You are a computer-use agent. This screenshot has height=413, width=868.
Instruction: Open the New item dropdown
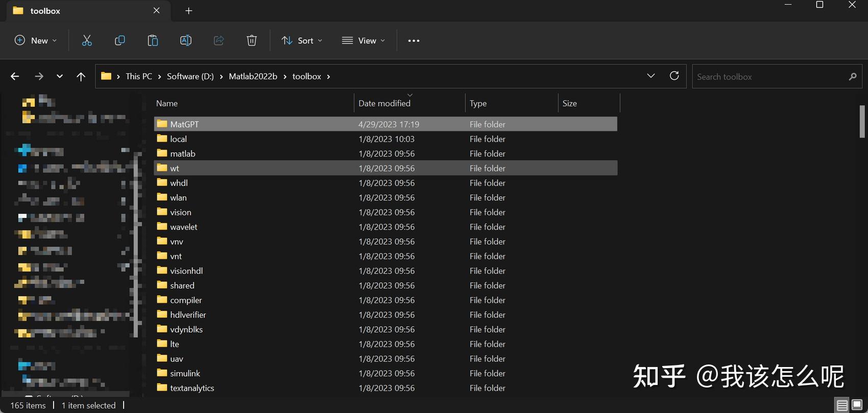pos(36,41)
